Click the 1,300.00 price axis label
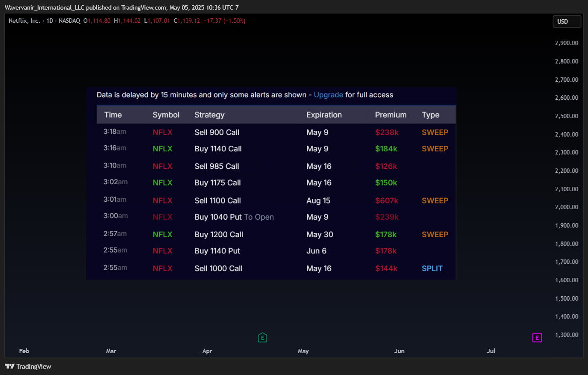The width and height of the screenshot is (588, 375). pos(566,335)
